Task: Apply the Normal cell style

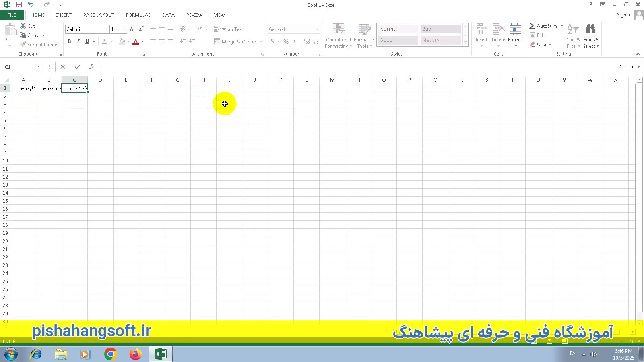Action: 398,29
